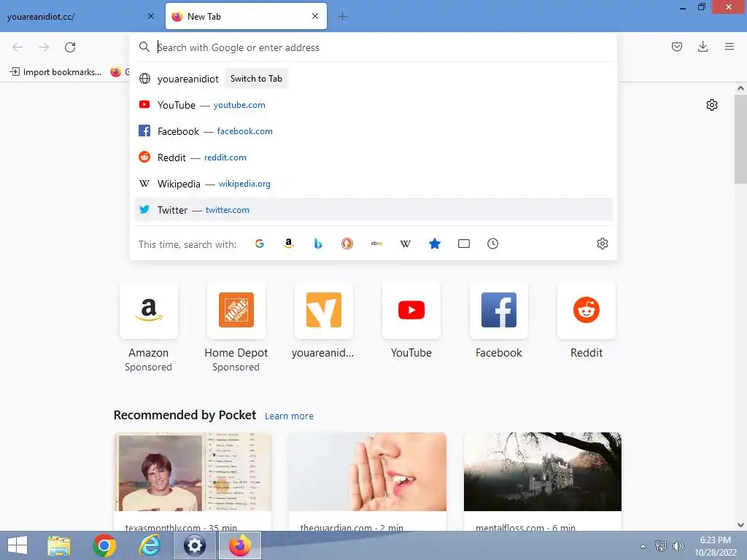Click the Import bookmarks... toolbar item
This screenshot has height=560, width=747.
coord(55,72)
